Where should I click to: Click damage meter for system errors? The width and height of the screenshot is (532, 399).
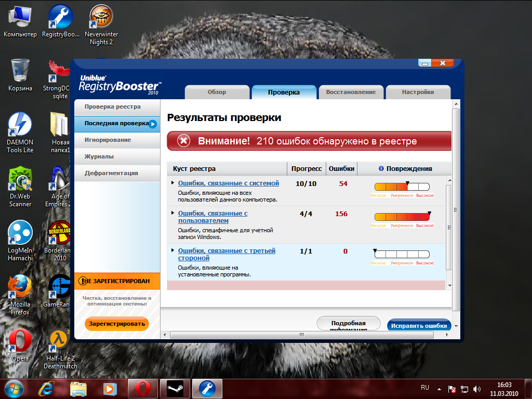[x=402, y=187]
